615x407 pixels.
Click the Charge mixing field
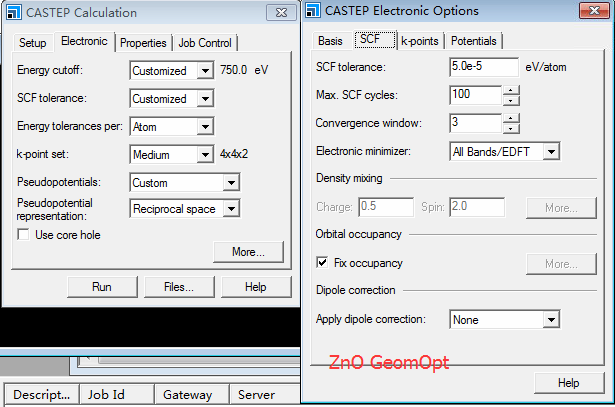coord(386,207)
